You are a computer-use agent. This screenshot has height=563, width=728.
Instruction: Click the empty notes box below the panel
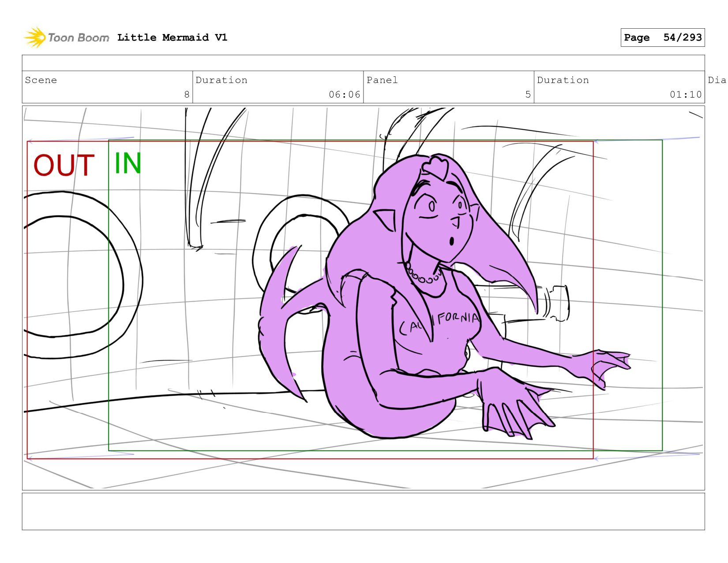pyautogui.click(x=363, y=511)
